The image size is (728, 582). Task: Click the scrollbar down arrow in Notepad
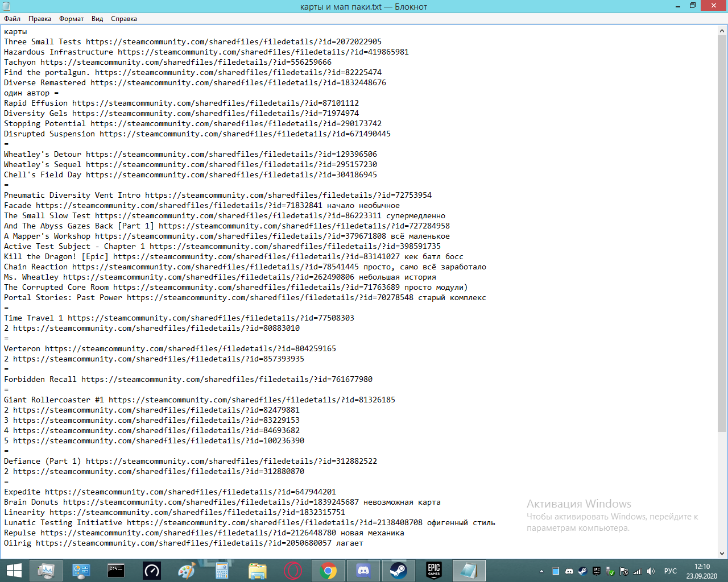(x=722, y=553)
